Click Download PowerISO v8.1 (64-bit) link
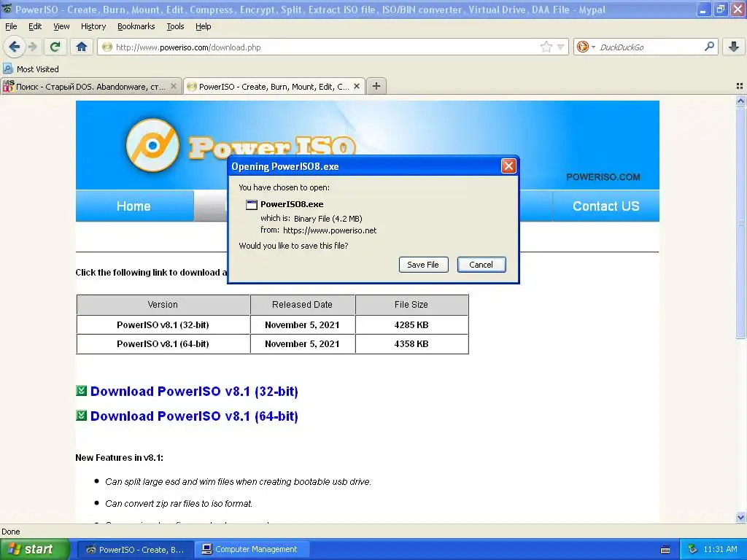The height and width of the screenshot is (560, 747). tap(194, 416)
